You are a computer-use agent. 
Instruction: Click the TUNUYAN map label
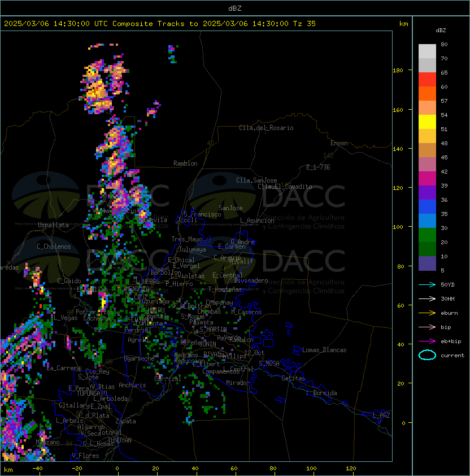120,440
